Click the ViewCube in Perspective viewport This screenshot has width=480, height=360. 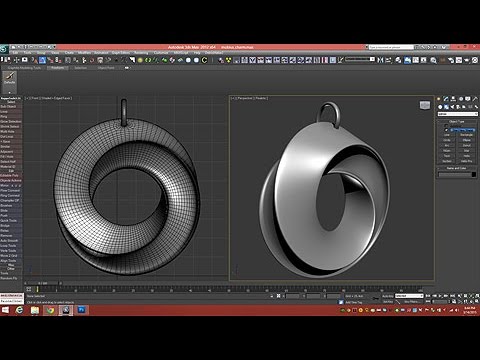425,105
